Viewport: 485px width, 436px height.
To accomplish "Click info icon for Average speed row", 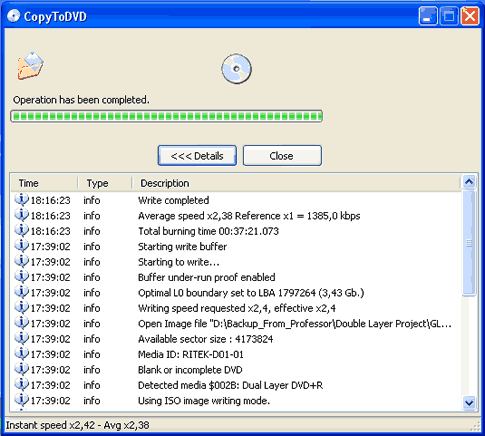I will 21,215.
